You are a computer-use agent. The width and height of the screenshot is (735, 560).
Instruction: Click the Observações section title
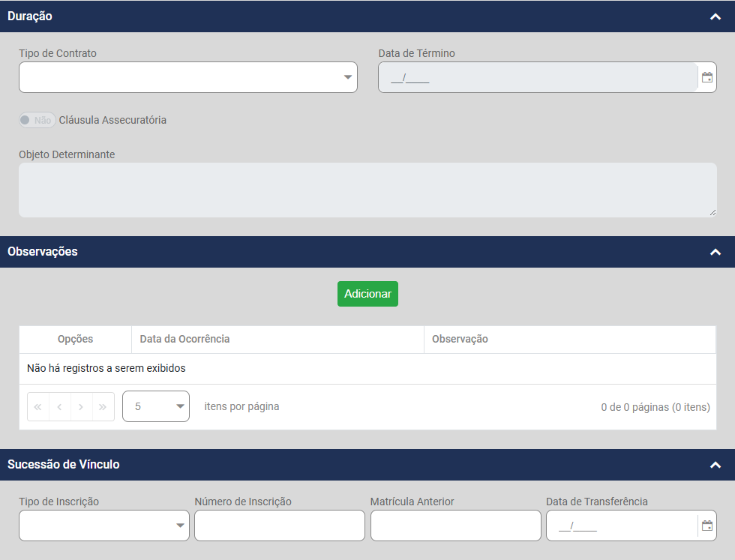point(43,252)
